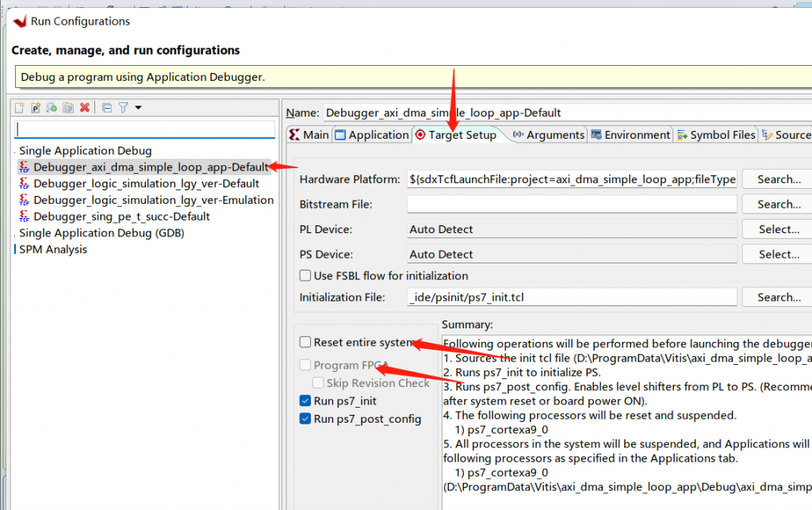
Task: Select the Debugger_sing_pe_t_succ-Default configuration
Action: pyautogui.click(x=121, y=217)
